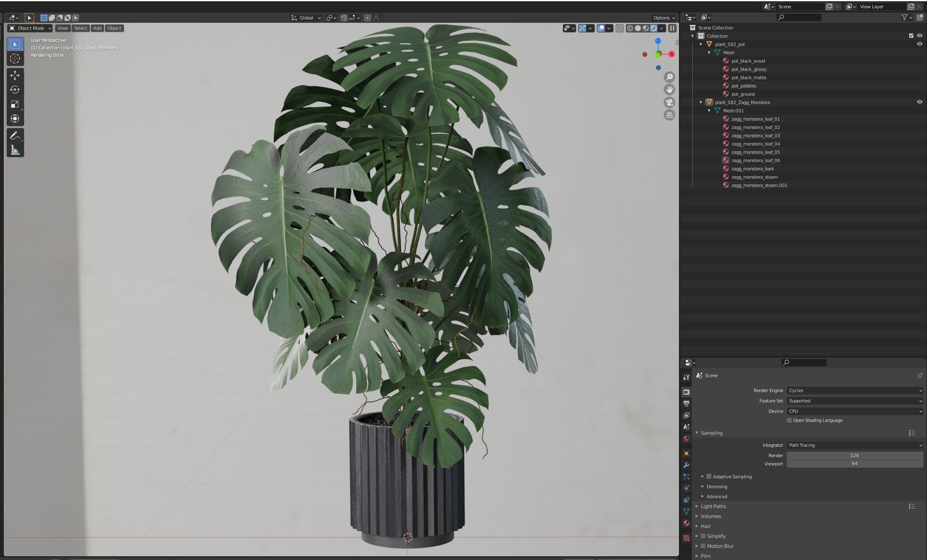Open the Add menu
The width and height of the screenshot is (927, 560).
point(97,28)
